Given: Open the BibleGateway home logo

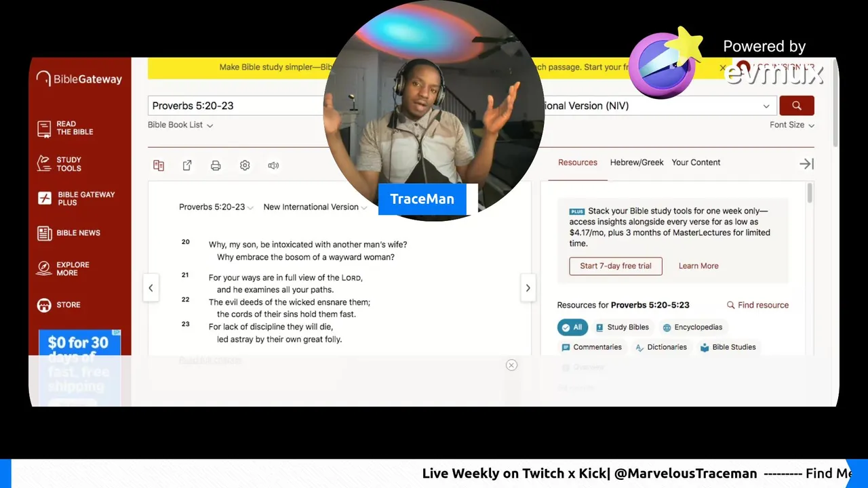Looking at the screenshot, I should pyautogui.click(x=79, y=79).
